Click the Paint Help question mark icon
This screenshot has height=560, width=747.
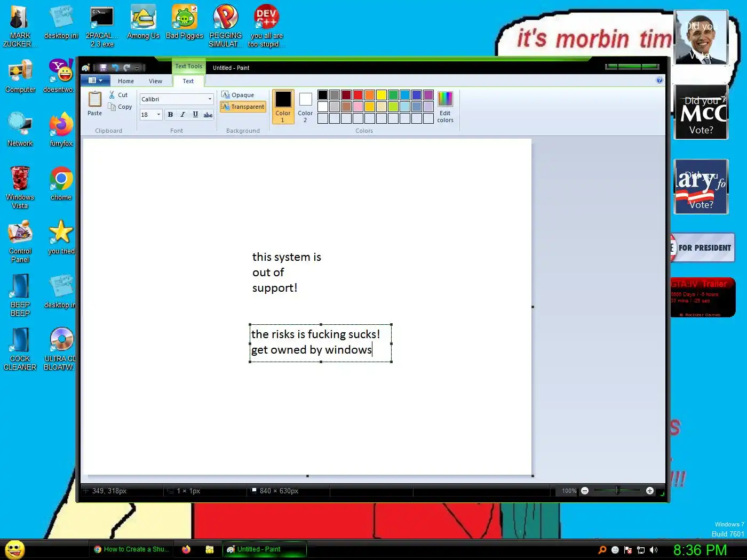659,81
